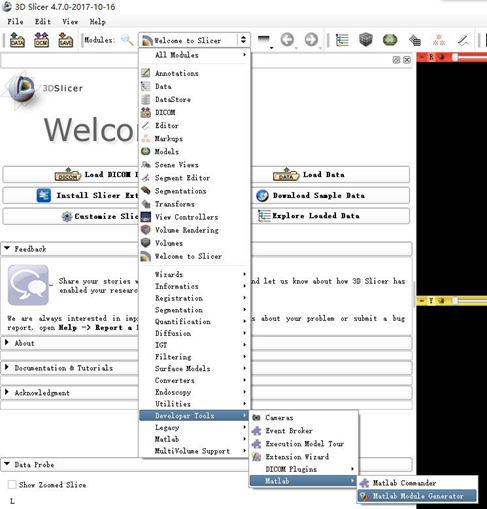Viewport: 487px width, 509px height.
Task: Click the Load Data toolbar icon
Action: tap(17, 40)
